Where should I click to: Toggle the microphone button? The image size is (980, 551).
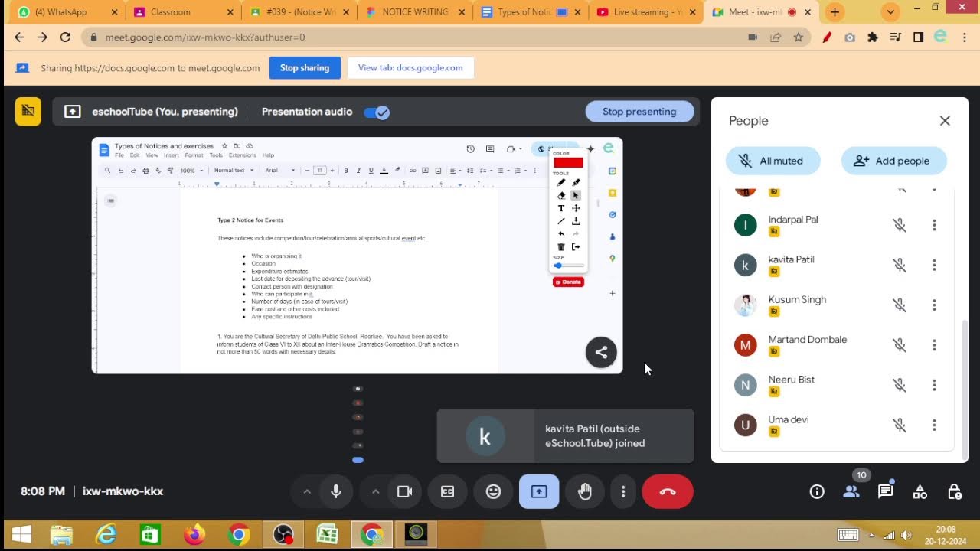[335, 492]
